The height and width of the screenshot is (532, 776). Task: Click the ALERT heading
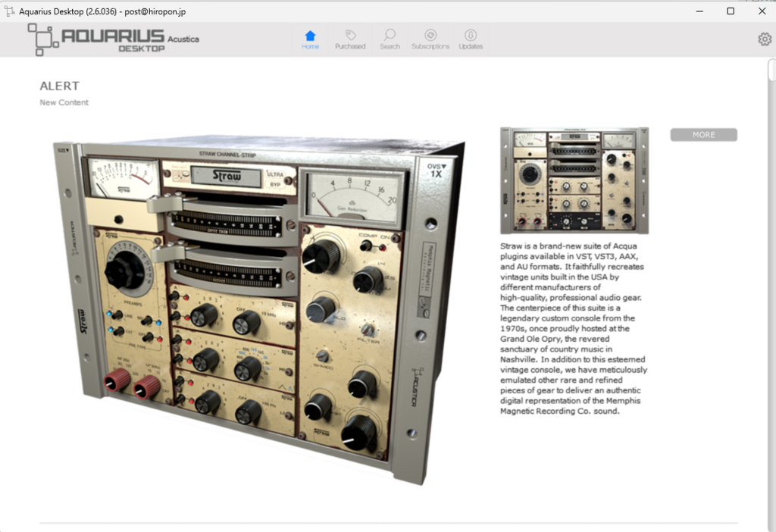click(59, 86)
